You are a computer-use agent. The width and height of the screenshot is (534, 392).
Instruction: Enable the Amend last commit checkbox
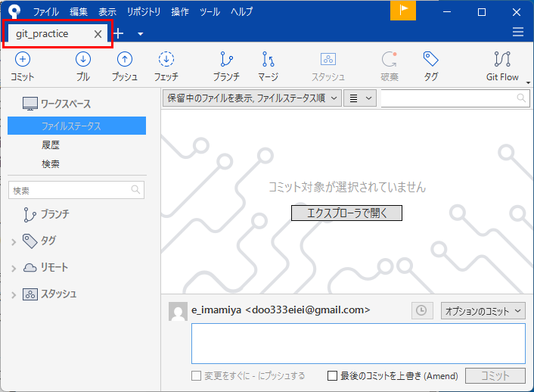click(x=332, y=376)
